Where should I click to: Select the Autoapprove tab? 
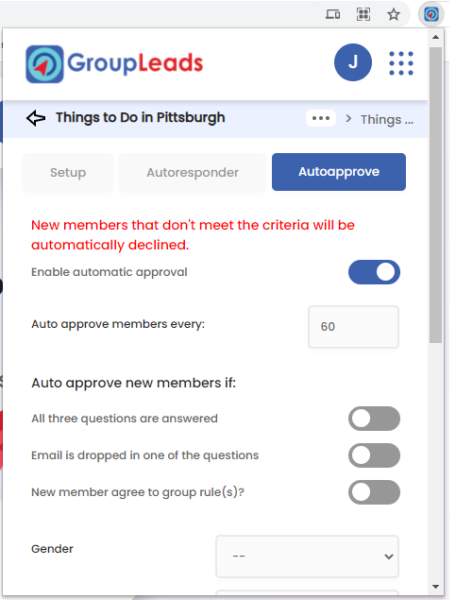[339, 172]
